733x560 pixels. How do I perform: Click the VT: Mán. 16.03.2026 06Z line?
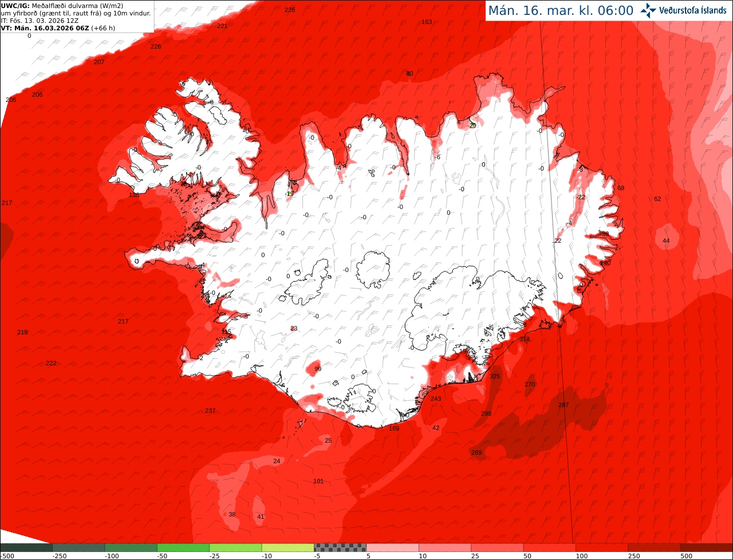[58, 27]
